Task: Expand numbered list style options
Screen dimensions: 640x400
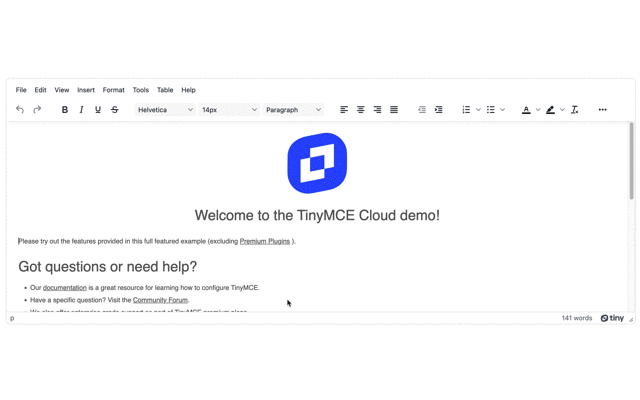Action: coord(478,109)
